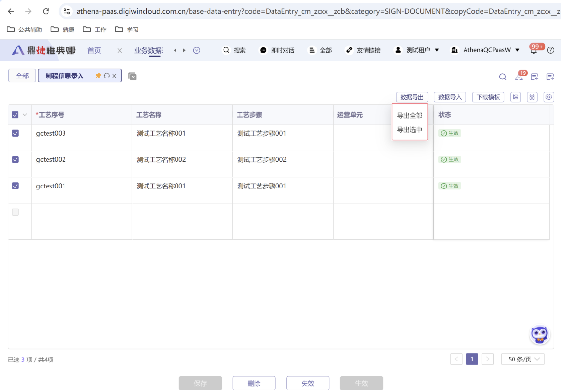Open the owl assistant avatar
Screen dimensions: 561x392
click(x=540, y=335)
